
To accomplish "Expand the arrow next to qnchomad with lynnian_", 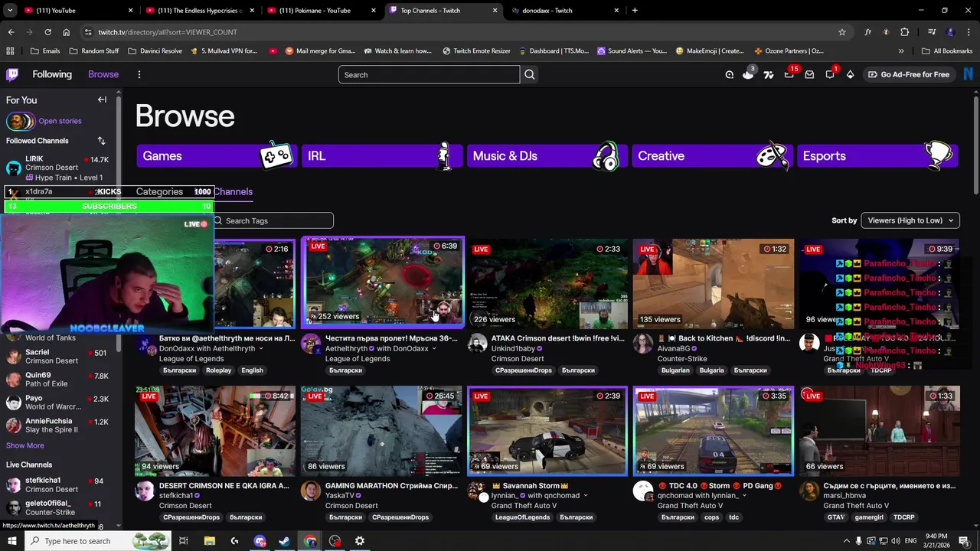I will 744,496.
